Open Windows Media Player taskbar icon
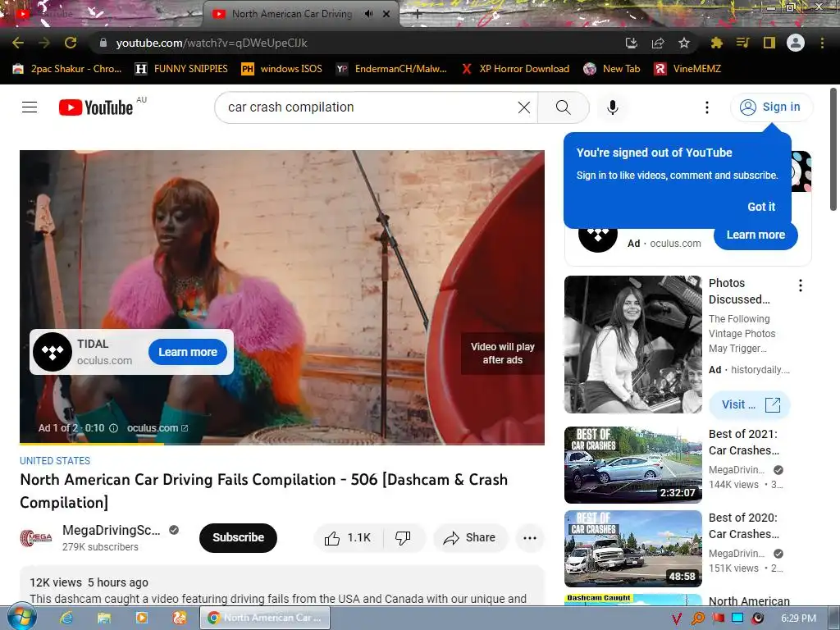Image resolution: width=840 pixels, height=630 pixels. click(x=141, y=618)
